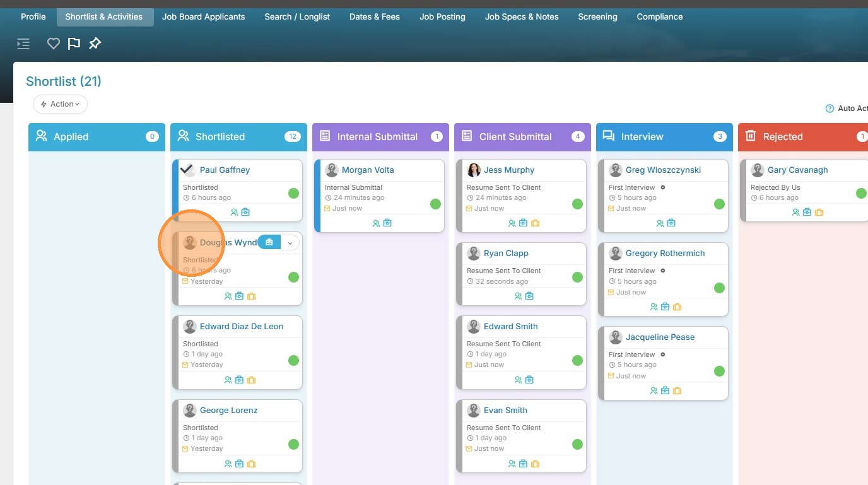The image size is (868, 485).
Task: Toggle the sidebar indent menu icon
Action: click(x=23, y=44)
